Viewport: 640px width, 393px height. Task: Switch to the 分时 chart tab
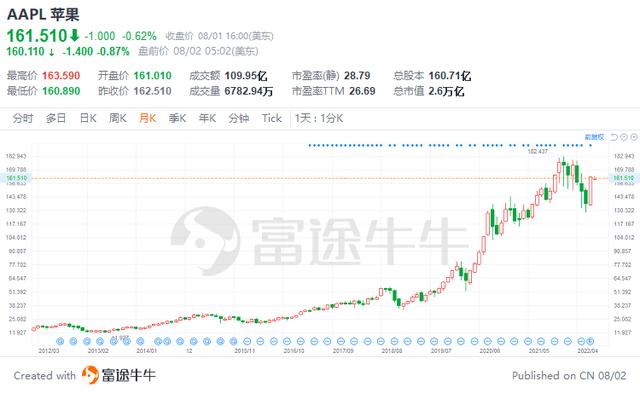pos(23,118)
